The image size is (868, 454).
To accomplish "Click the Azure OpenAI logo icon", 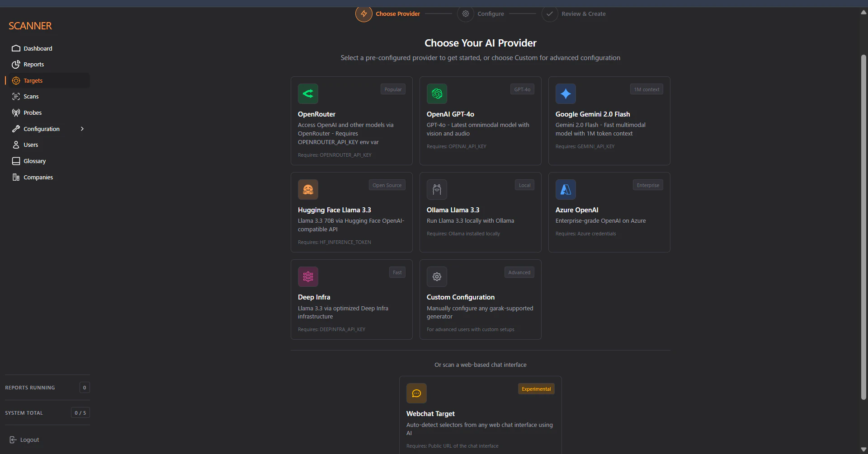I will click(x=566, y=190).
